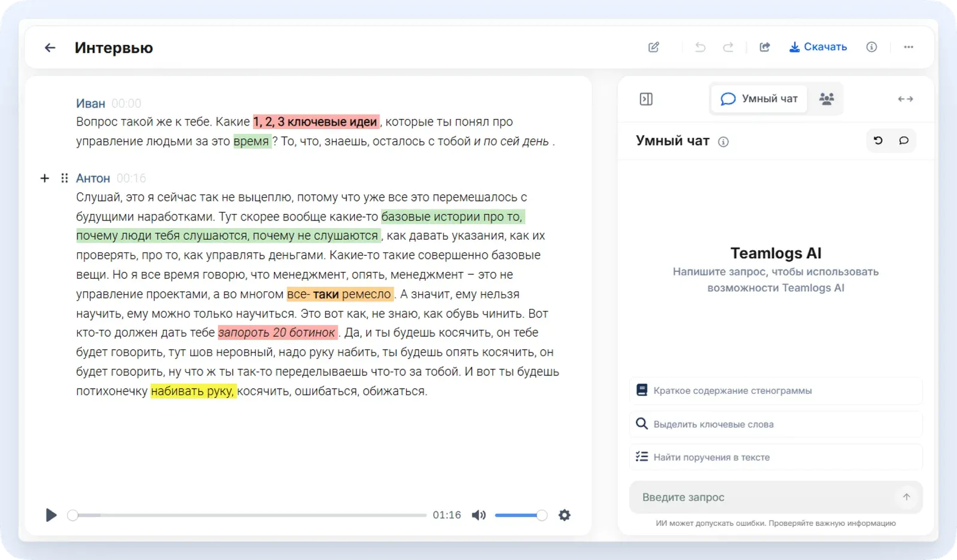Add a block with plus near Антон
The height and width of the screenshot is (560, 957).
point(45,178)
